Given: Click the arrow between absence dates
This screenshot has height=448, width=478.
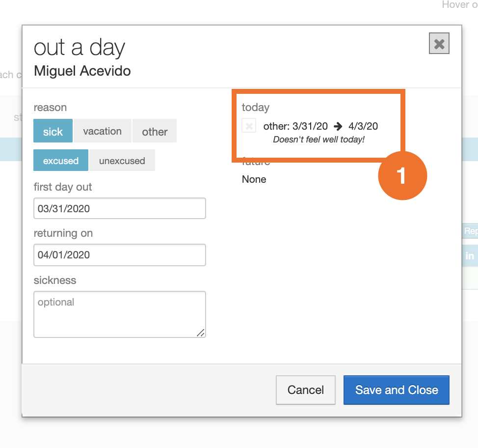Looking at the screenshot, I should 338,126.
